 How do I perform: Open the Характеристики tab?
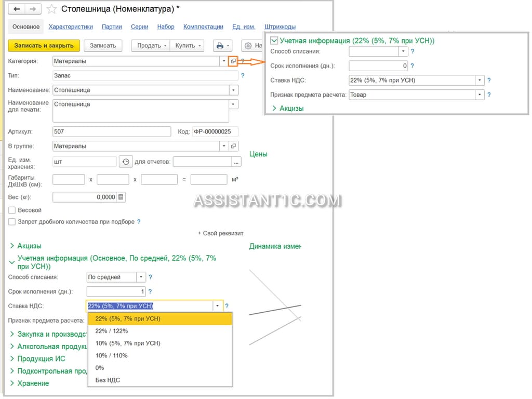coord(71,27)
